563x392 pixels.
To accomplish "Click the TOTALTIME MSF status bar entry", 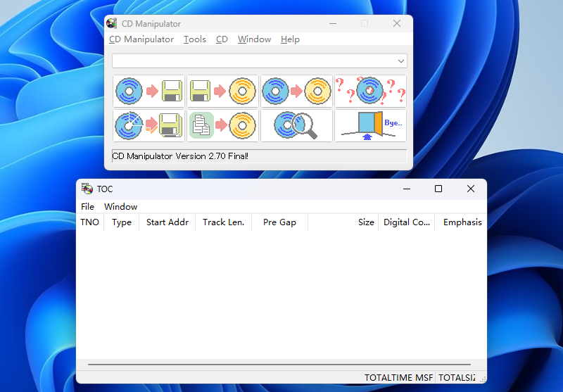I will click(398, 378).
